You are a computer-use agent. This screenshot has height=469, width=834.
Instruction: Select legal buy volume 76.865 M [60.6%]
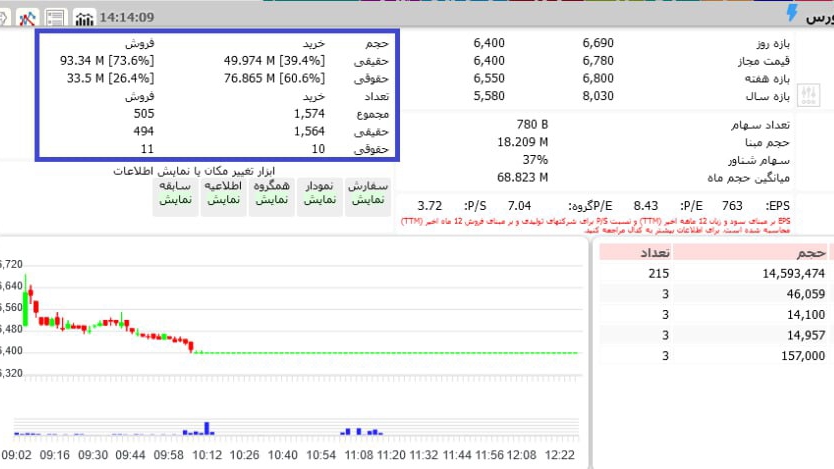coord(274,78)
